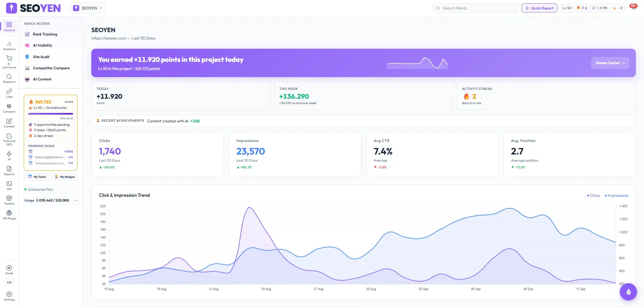Focus the Search Word input field
Image resolution: width=644 pixels, height=307 pixels.
tap(475, 8)
